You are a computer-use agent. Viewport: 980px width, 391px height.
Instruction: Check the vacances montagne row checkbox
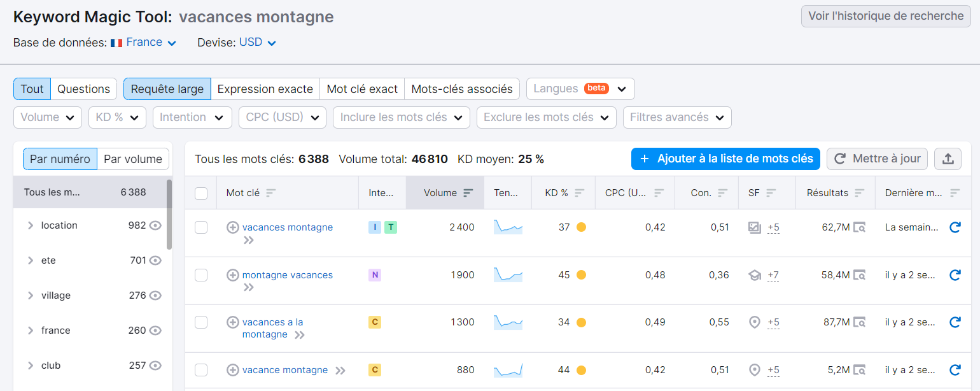(201, 227)
